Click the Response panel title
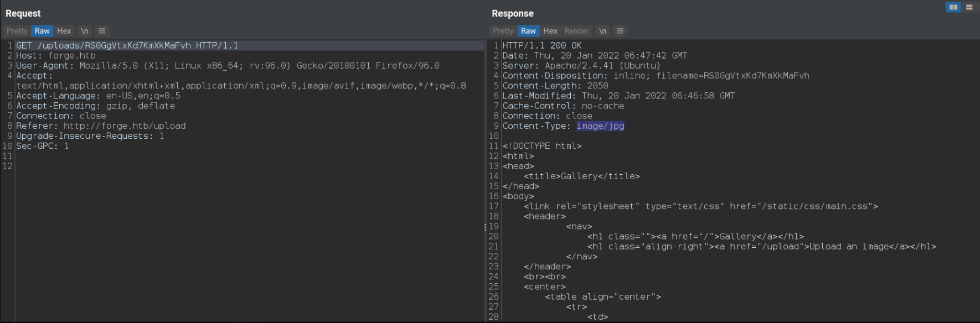980x323 pixels. click(513, 13)
